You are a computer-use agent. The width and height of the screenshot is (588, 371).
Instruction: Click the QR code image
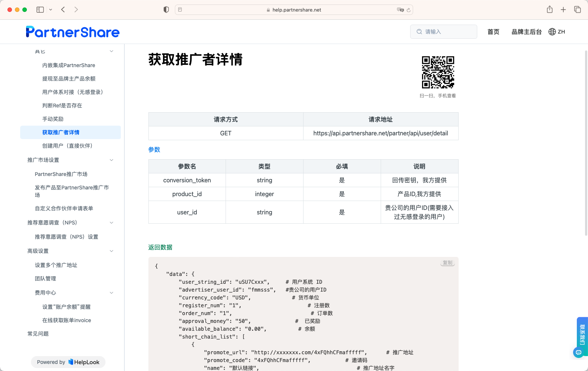point(438,72)
